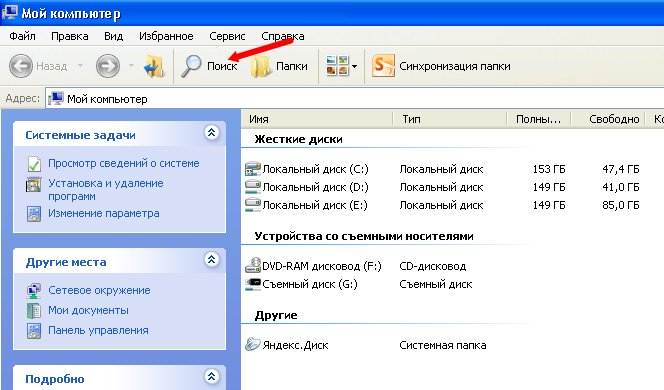Click the Системная папка type cell
The image size is (664, 390).
tap(443, 346)
